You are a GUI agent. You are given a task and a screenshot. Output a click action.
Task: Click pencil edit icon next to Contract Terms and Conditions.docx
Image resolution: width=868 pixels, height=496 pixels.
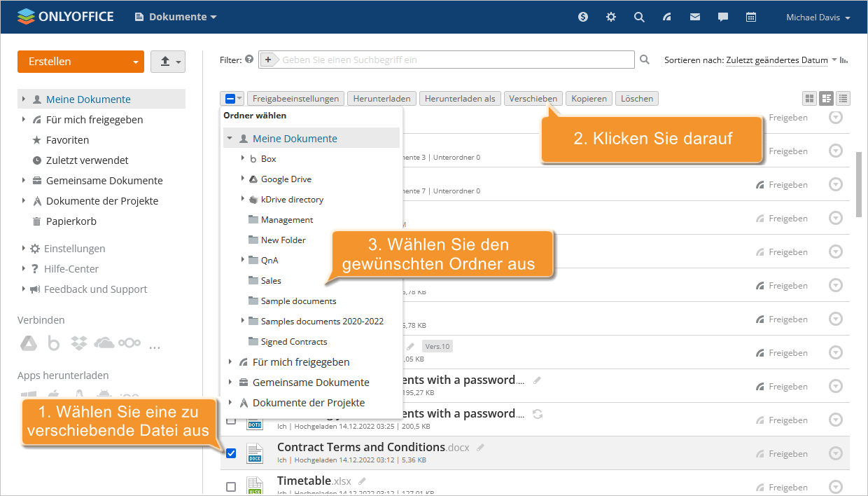pyautogui.click(x=481, y=447)
